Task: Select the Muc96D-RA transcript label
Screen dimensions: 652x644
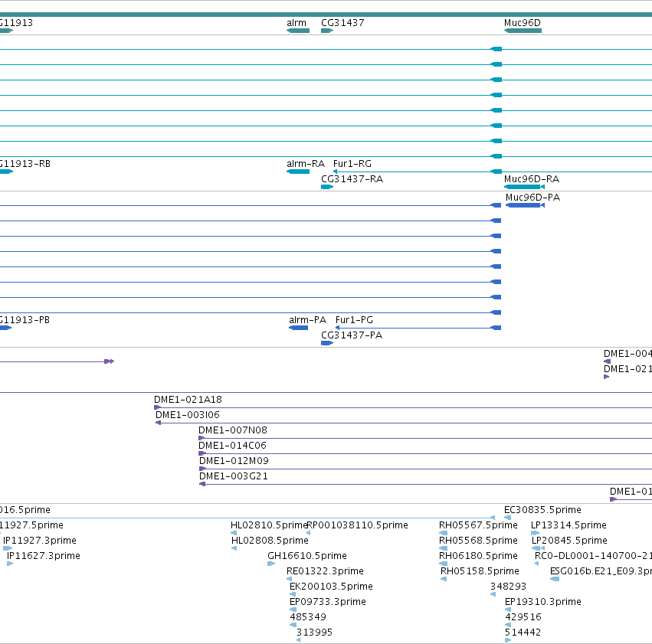Action: (532, 179)
